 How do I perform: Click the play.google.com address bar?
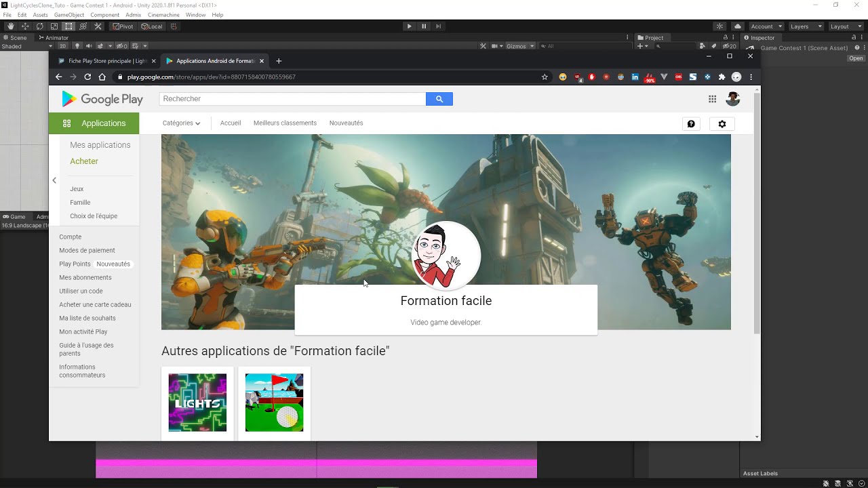[332, 77]
